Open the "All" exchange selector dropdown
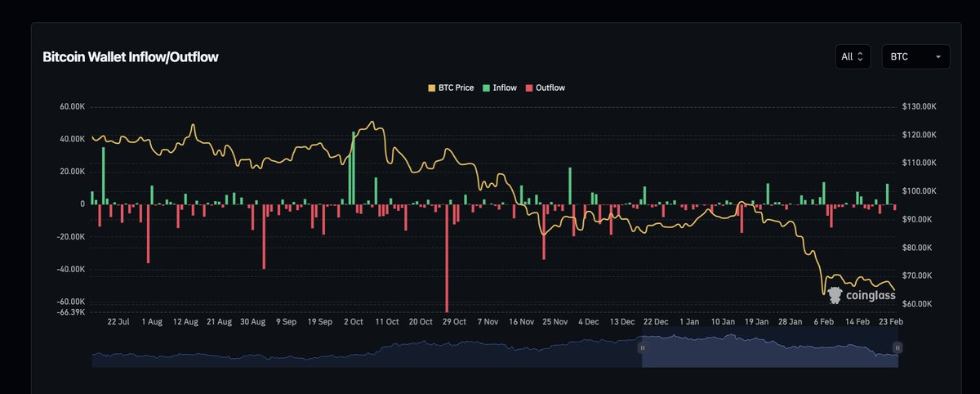The height and width of the screenshot is (394, 980). 852,56
